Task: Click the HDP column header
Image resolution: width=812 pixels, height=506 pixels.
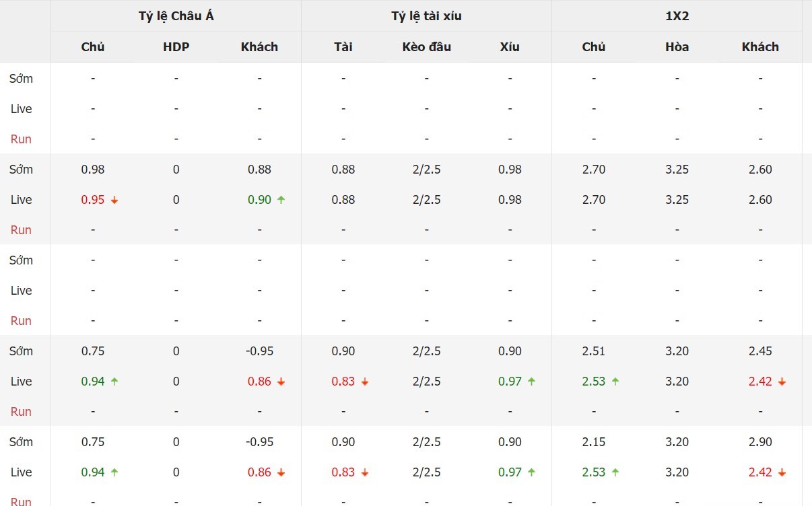Action: click(176, 47)
